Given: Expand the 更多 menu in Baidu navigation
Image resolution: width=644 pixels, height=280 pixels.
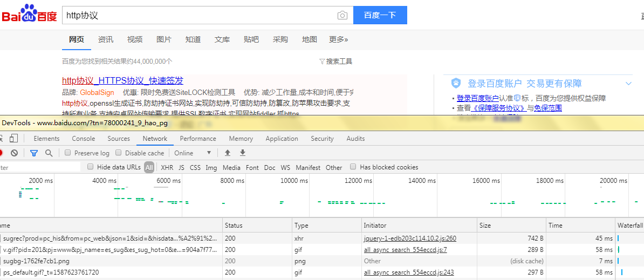Looking at the screenshot, I should click(338, 39).
